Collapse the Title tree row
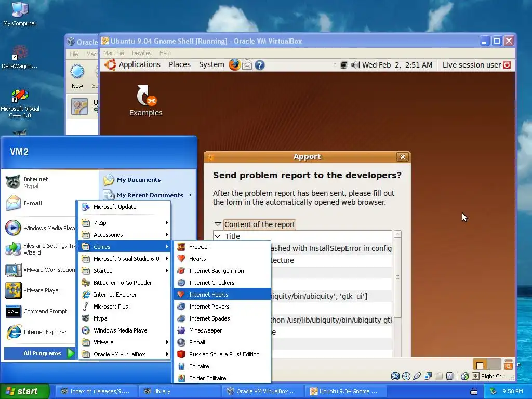 coord(218,236)
